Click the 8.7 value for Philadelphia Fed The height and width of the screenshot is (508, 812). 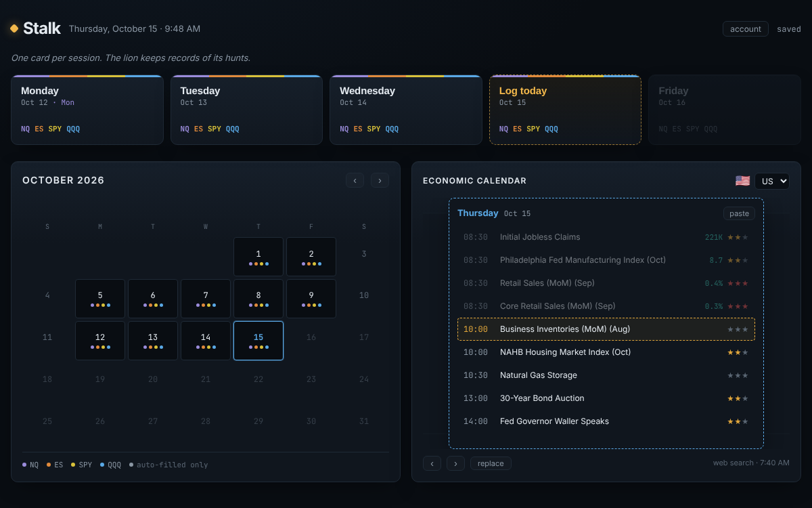(716, 260)
